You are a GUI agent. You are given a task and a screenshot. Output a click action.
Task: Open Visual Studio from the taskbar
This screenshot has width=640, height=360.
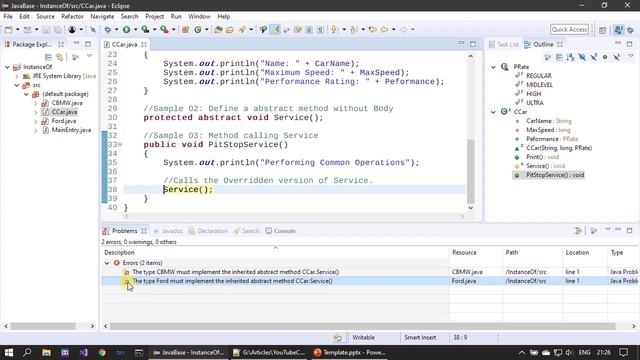point(83,352)
